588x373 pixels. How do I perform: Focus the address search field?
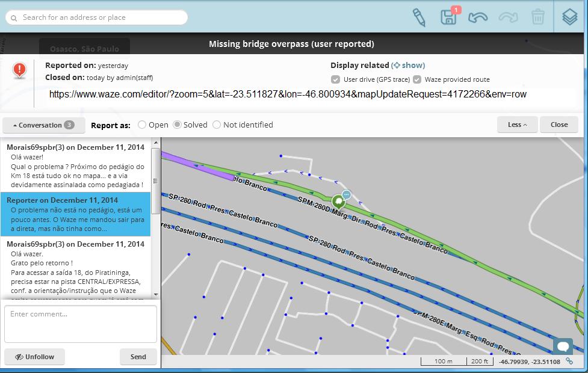(x=97, y=17)
